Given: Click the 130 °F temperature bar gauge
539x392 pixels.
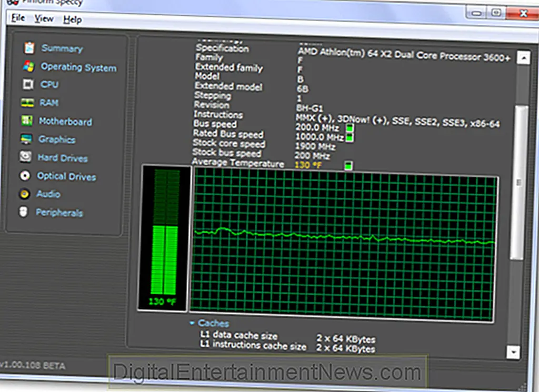Looking at the screenshot, I should click(164, 238).
